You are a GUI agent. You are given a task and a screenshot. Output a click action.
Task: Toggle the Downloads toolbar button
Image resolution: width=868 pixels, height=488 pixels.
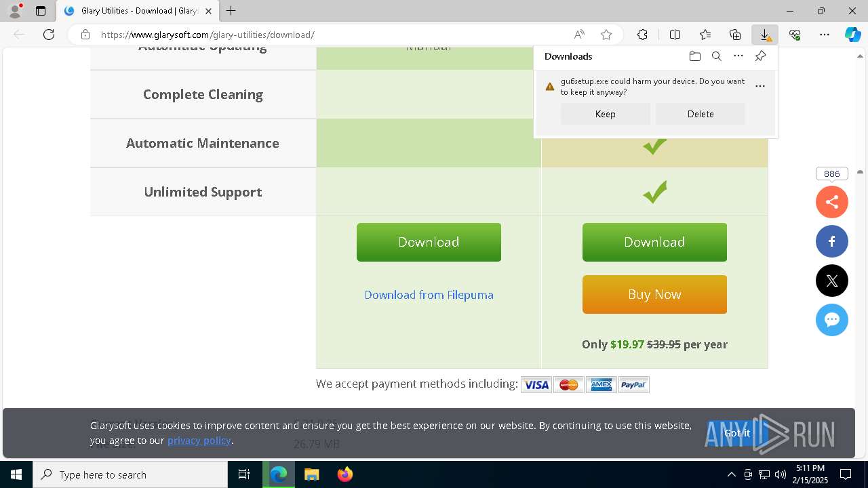[765, 35]
